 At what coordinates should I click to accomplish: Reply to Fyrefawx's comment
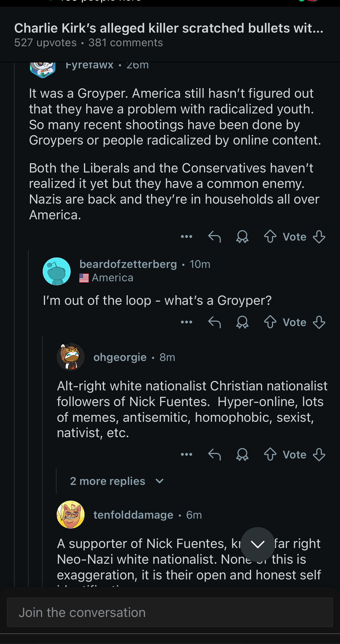coord(214,236)
